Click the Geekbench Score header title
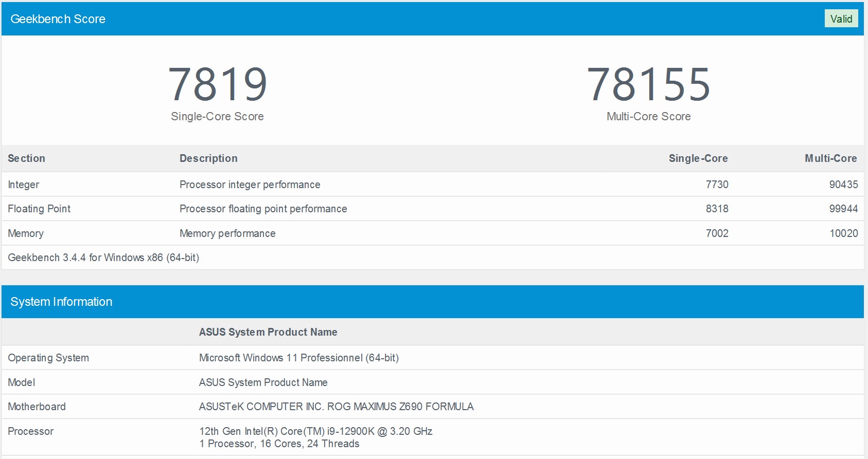Screen dimensions: 868x459 pos(58,19)
